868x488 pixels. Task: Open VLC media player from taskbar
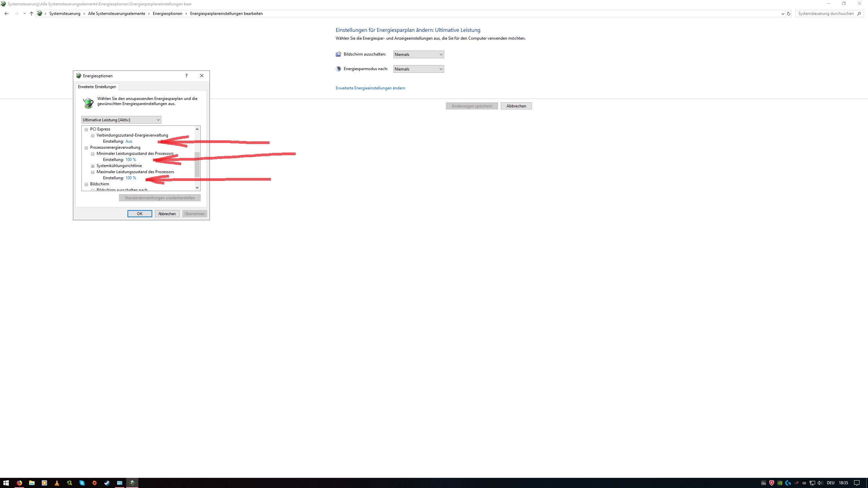click(x=57, y=483)
